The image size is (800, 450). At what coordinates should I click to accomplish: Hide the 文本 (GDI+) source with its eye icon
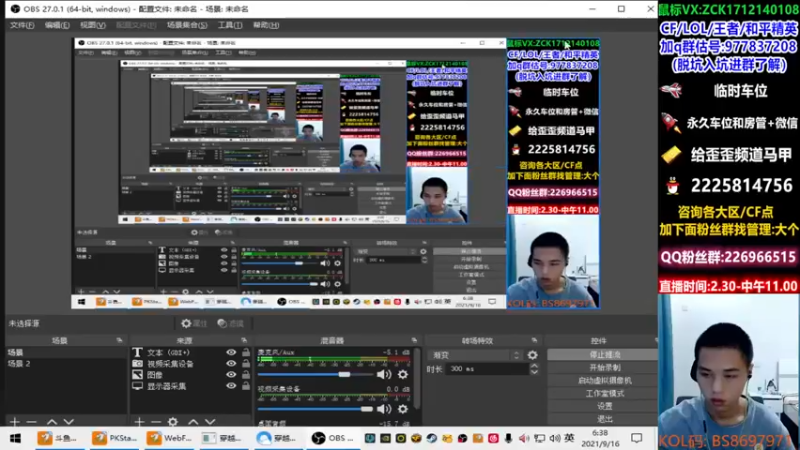pos(231,353)
